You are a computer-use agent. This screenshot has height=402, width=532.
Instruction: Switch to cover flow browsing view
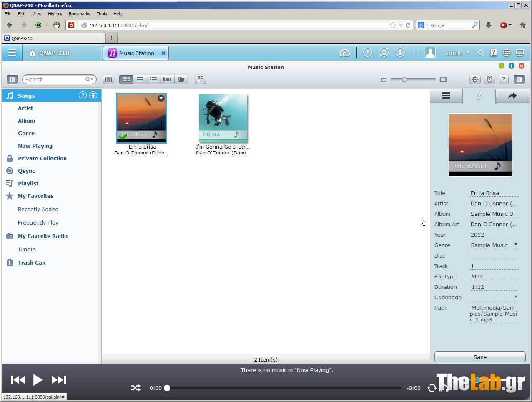point(108,79)
